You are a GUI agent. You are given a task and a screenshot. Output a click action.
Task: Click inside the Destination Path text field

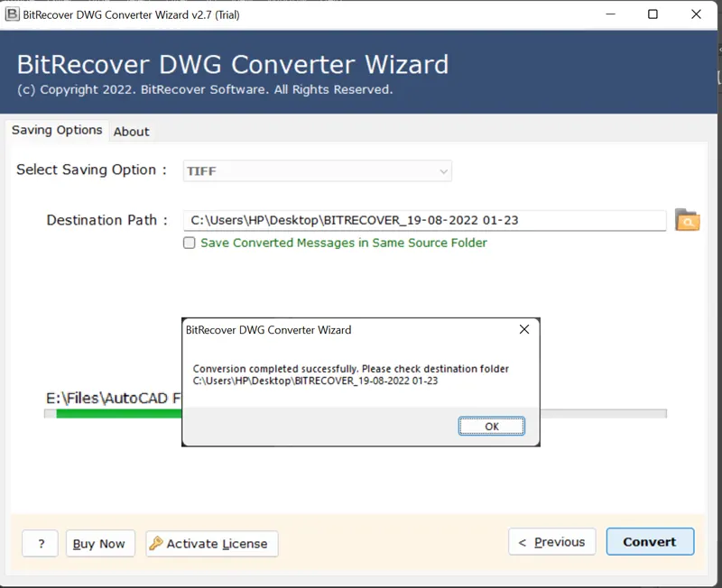click(x=424, y=220)
